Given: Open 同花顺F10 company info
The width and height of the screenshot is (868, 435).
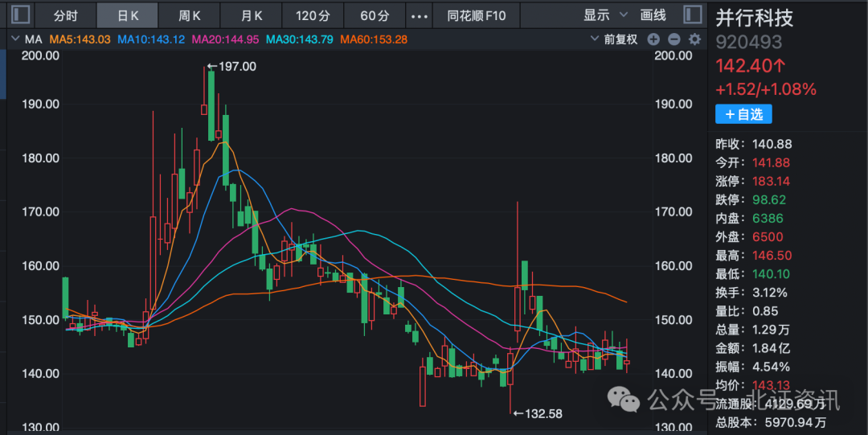Looking at the screenshot, I should (x=477, y=15).
